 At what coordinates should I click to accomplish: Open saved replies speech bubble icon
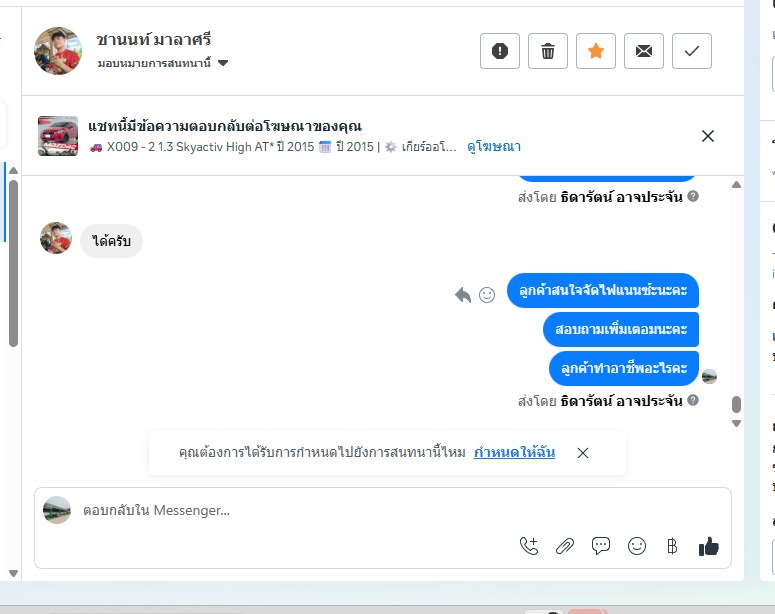pyautogui.click(x=601, y=546)
